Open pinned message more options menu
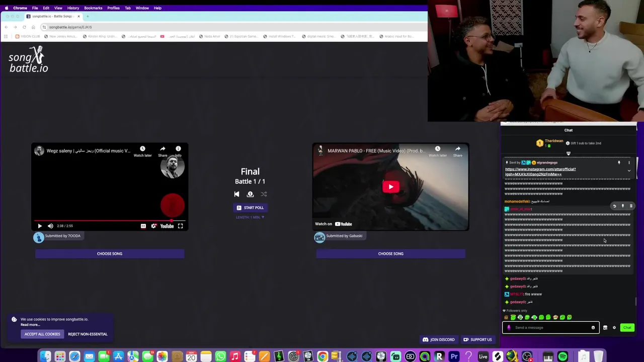This screenshot has width=644, height=362. click(629, 162)
